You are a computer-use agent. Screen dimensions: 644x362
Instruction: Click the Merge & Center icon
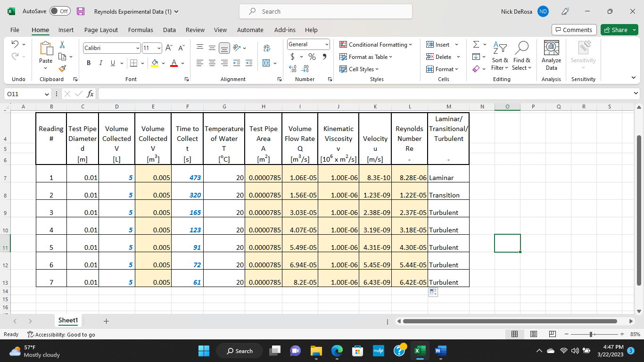(x=266, y=63)
